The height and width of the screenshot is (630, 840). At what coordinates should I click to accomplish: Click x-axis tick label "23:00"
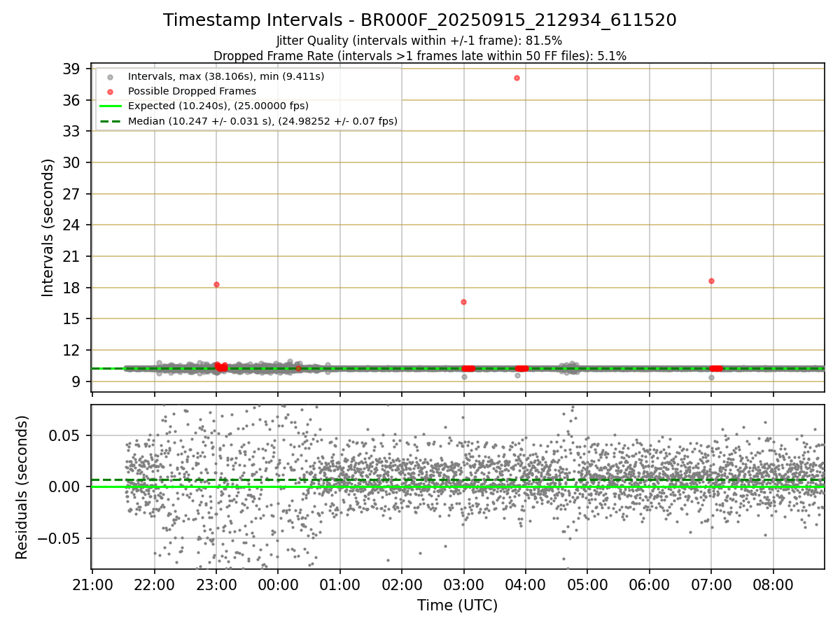[216, 584]
